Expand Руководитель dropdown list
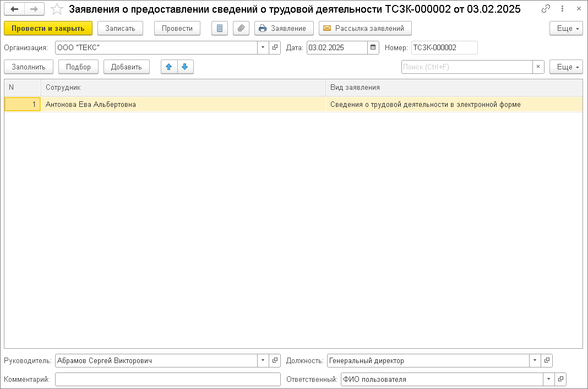This screenshot has width=588, height=389. [x=263, y=360]
